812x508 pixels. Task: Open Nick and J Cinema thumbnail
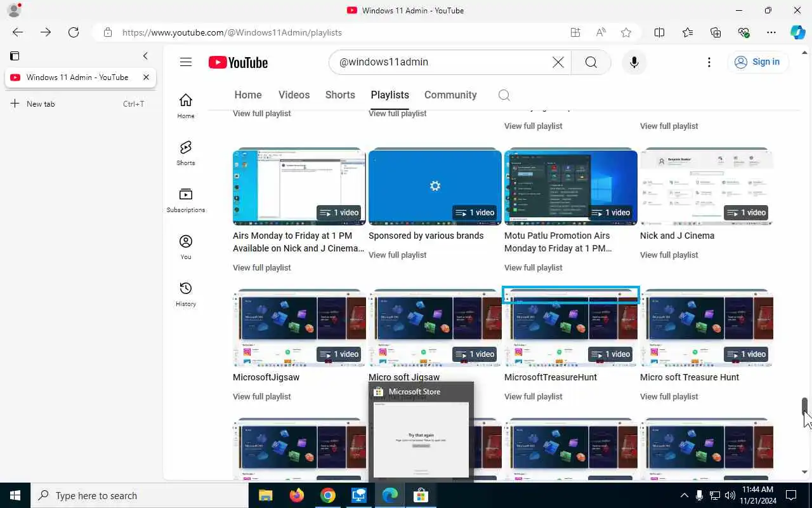click(706, 187)
